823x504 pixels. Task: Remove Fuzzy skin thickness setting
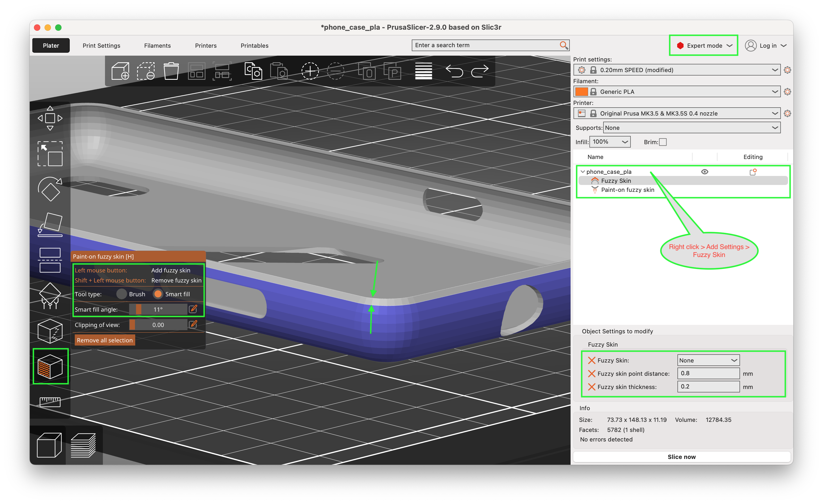click(x=592, y=387)
